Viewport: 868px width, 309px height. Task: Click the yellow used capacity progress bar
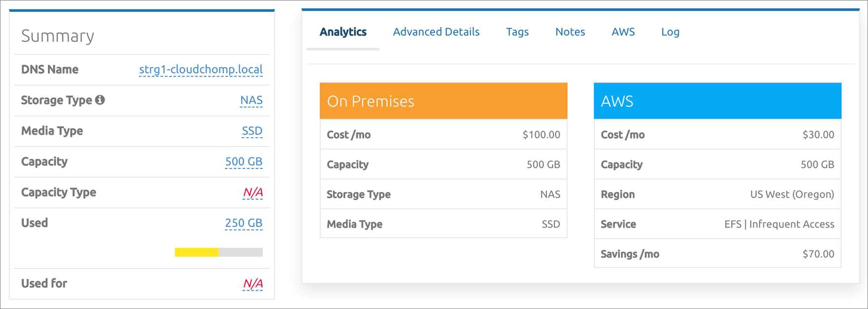(x=197, y=252)
